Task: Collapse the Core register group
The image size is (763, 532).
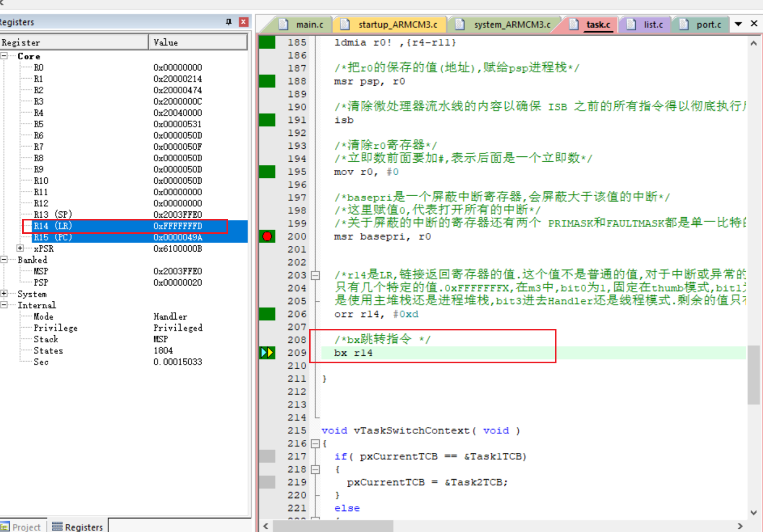Action: tap(4, 56)
